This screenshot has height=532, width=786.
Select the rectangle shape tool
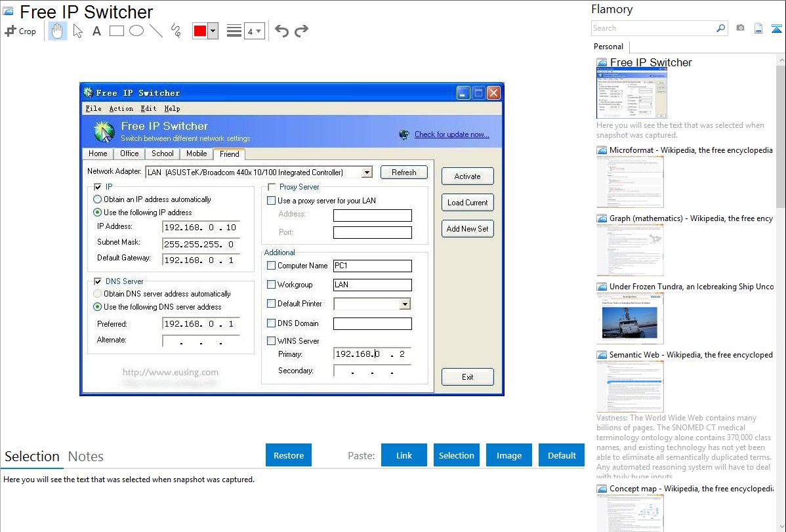(116, 31)
